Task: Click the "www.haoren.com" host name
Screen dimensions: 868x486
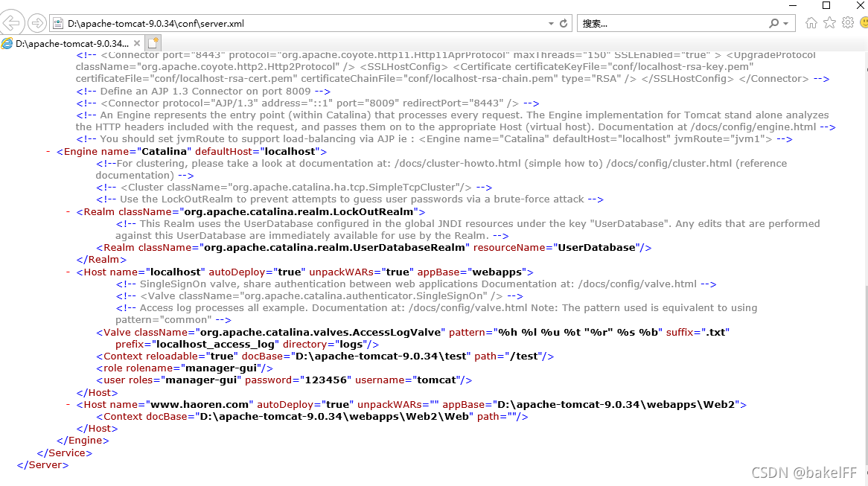Action: point(200,405)
